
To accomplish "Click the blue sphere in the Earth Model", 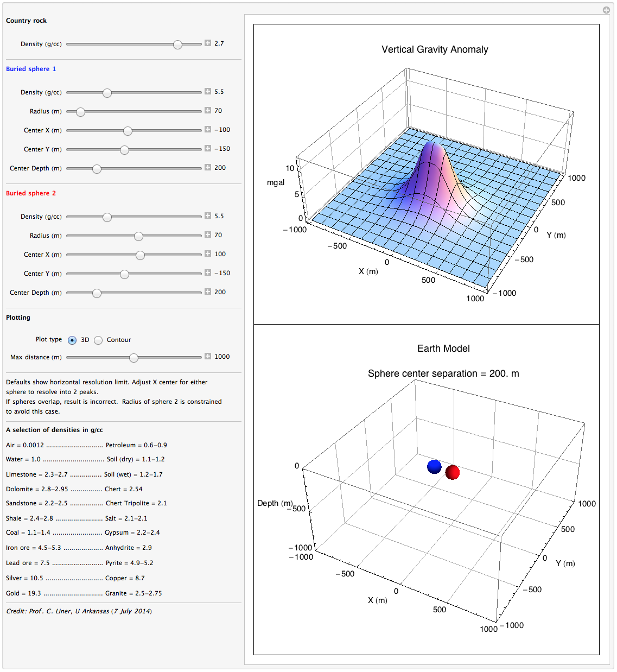I will tap(434, 466).
